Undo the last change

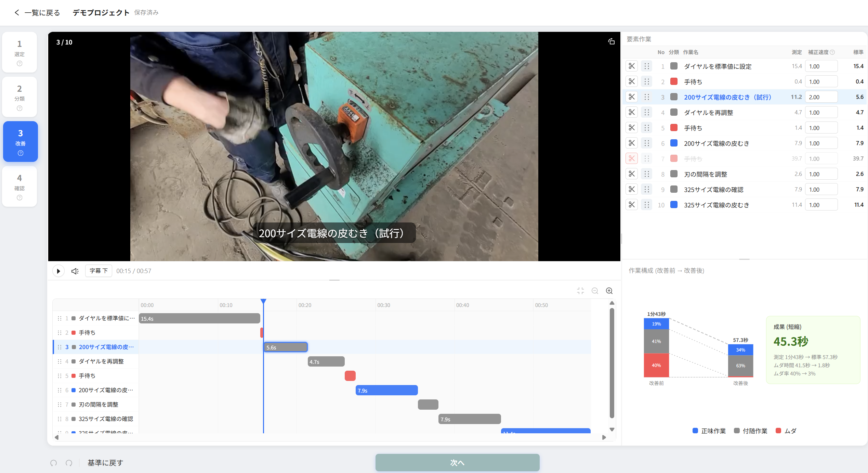coord(54,463)
